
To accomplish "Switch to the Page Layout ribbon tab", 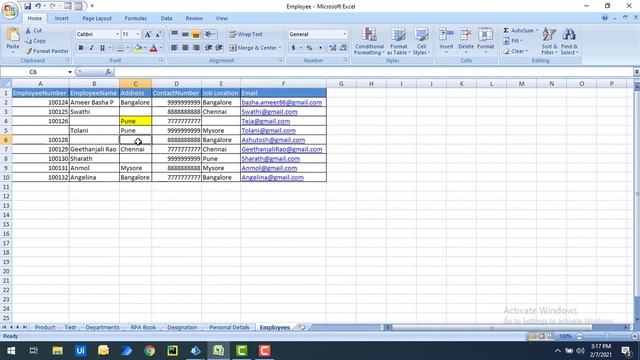I will tap(97, 18).
